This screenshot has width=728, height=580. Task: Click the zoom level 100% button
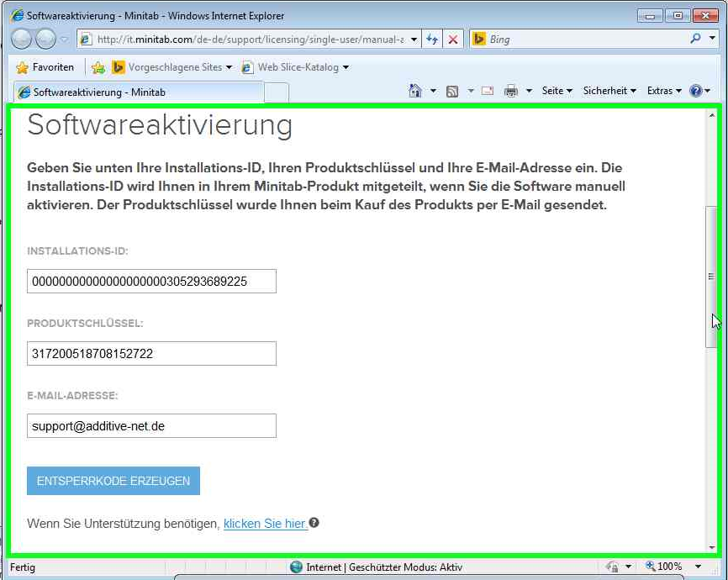[x=664, y=567]
